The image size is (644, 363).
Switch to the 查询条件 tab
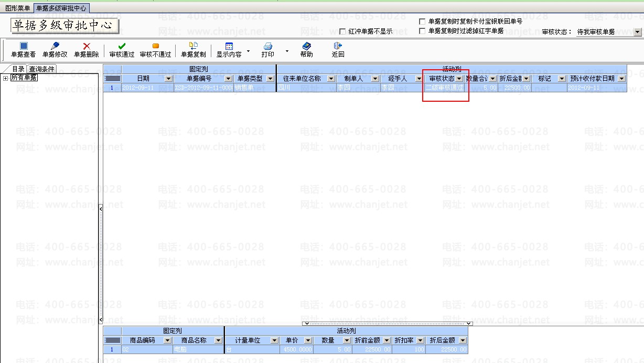[x=41, y=69]
